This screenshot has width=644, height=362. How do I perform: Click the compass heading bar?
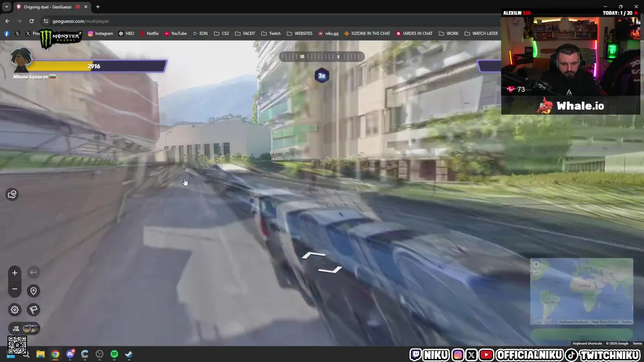click(x=322, y=56)
